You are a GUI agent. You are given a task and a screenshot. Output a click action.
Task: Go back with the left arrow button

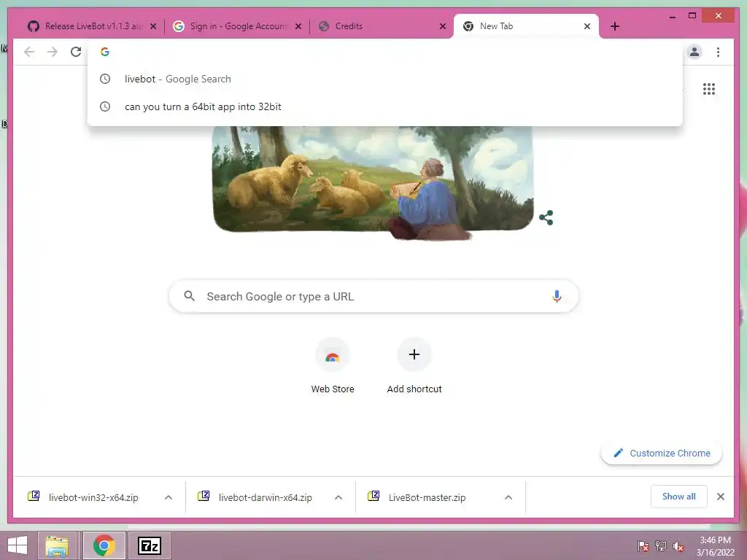(x=29, y=52)
